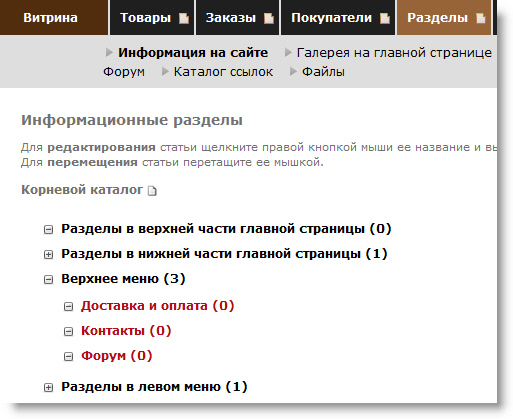The width and height of the screenshot is (513, 419).
Task: Toggle minus box beside Доставка и оплата
Action: (68, 306)
